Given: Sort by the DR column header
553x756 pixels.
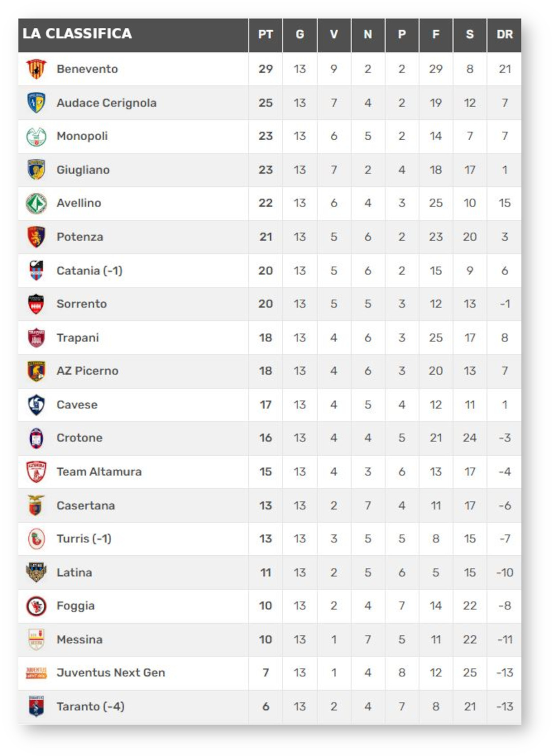Looking at the screenshot, I should [504, 34].
